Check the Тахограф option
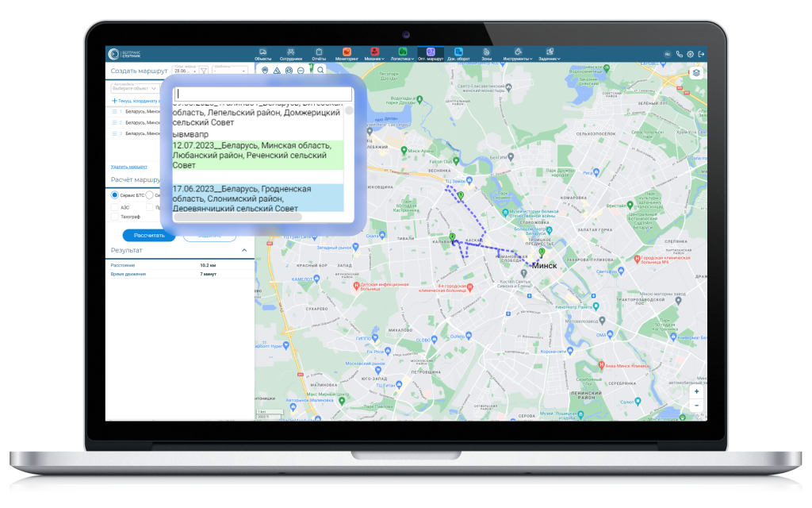The width and height of the screenshot is (812, 508). coord(115,216)
